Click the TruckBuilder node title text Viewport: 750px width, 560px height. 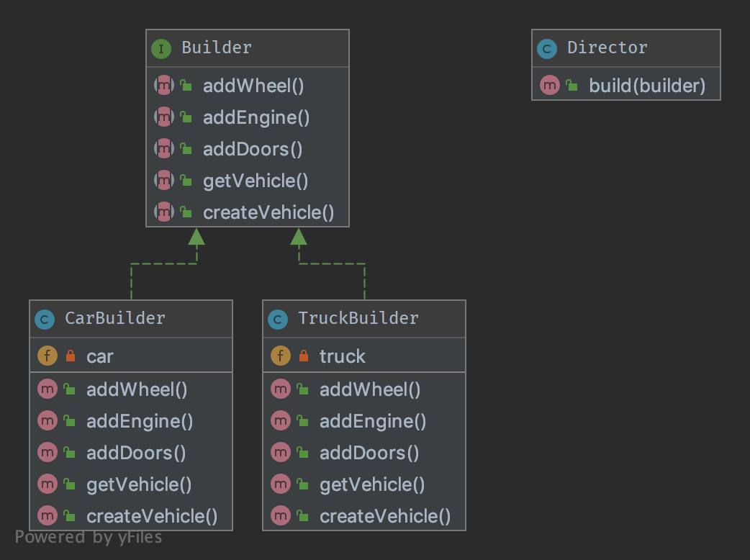pos(358,318)
